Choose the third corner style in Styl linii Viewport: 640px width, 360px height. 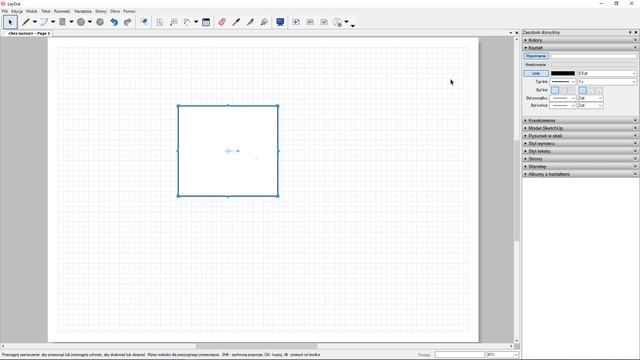pos(571,90)
